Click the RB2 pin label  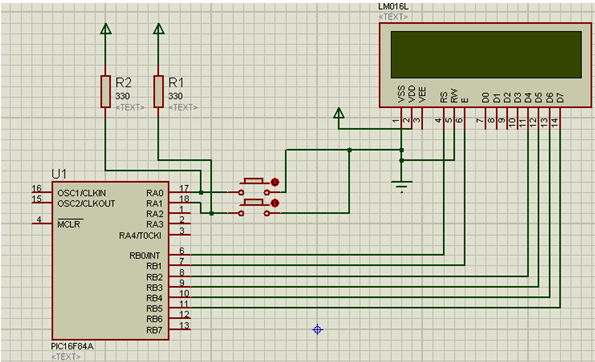pyautogui.click(x=154, y=277)
